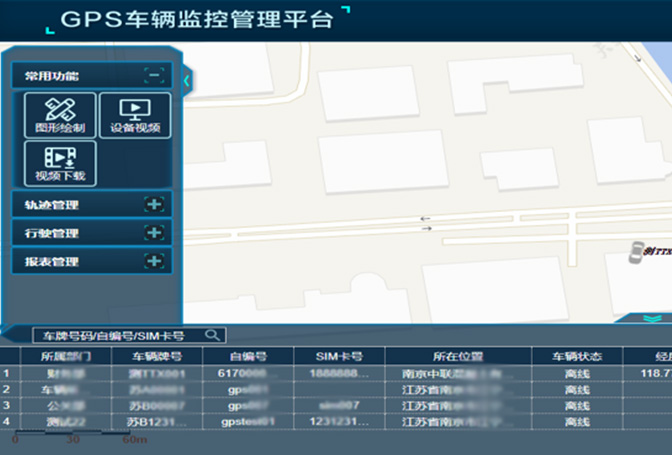
Task: Select the first vehicle row in table
Action: coord(300,373)
